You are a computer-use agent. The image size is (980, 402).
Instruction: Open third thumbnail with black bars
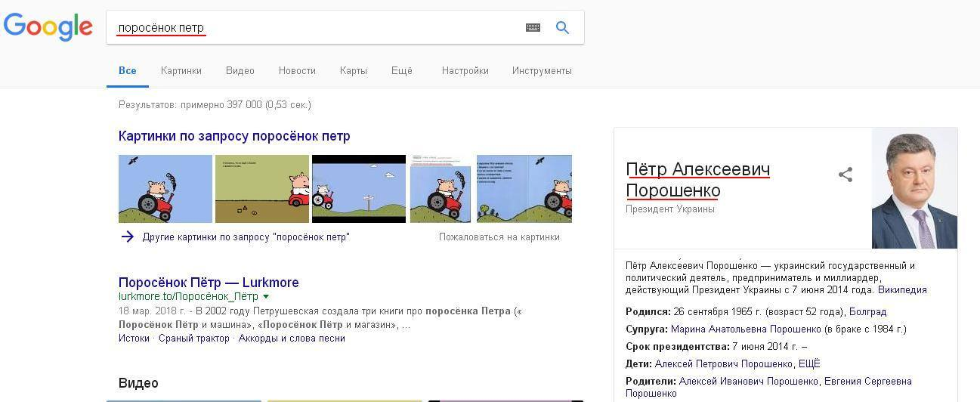pos(359,189)
